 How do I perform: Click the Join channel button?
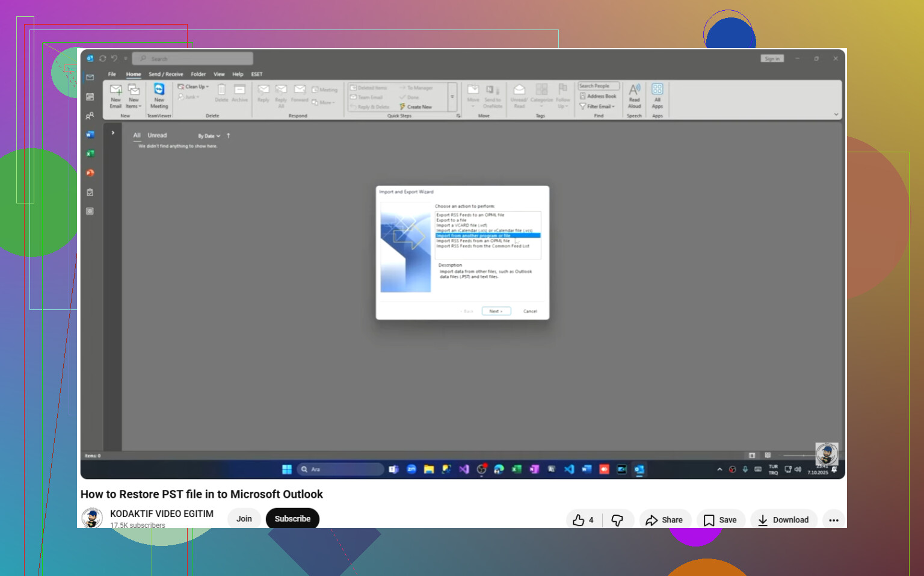[244, 519]
